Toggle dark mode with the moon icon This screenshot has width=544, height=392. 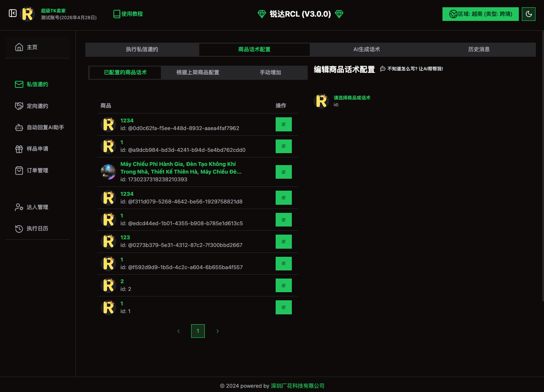click(x=529, y=14)
